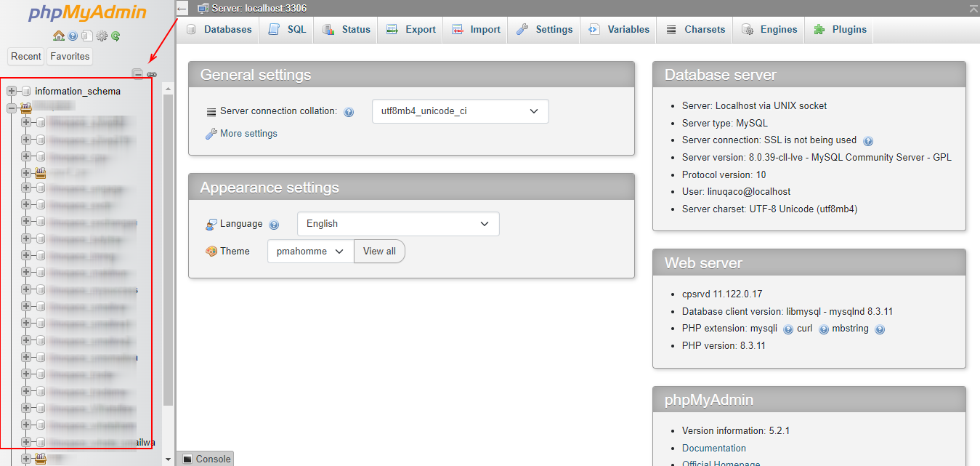Open MySQL documentation page icon in sidebar
The width and height of the screenshot is (980, 466).
point(87,36)
